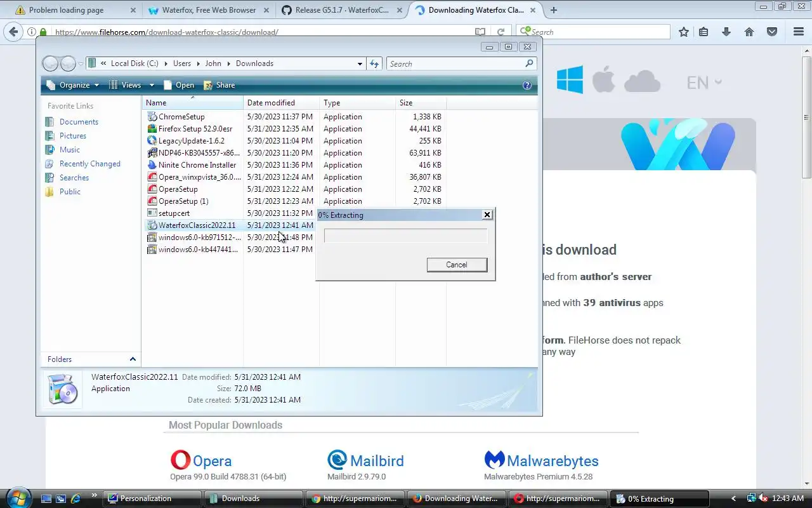This screenshot has width=812, height=508.
Task: Open Opera download link text
Action: pyautogui.click(x=212, y=461)
